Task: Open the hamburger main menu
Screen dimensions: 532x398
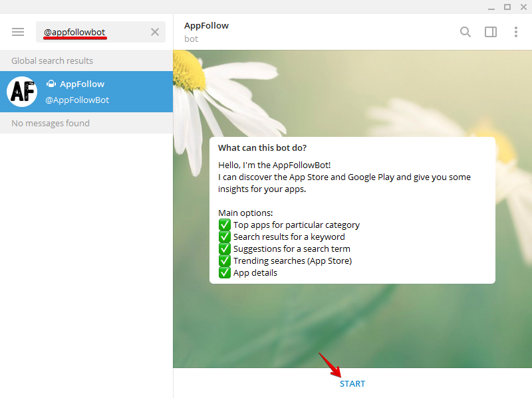Action: (18, 32)
